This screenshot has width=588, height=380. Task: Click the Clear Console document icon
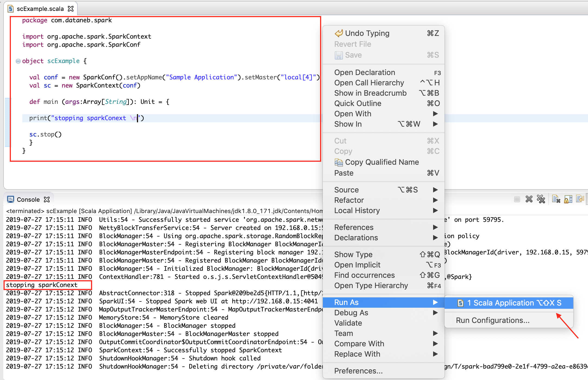[556, 199]
